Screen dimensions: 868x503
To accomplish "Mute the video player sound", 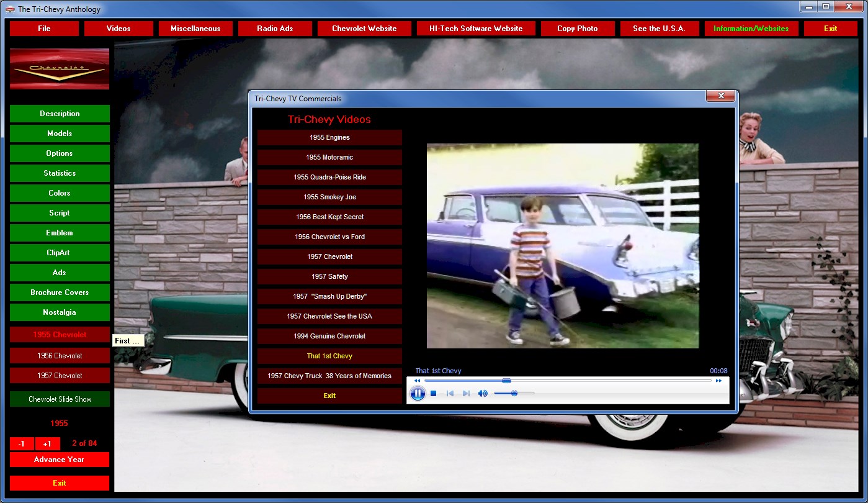I will point(483,393).
